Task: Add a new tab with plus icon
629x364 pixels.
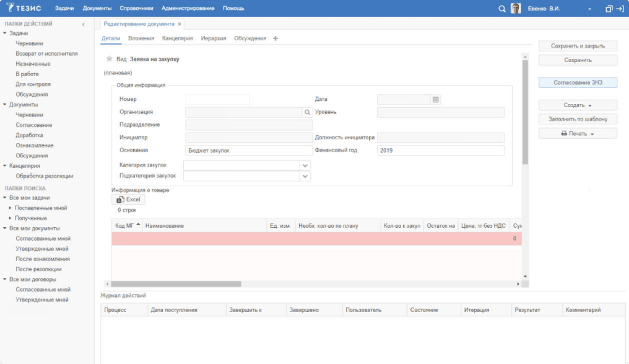Action: (x=275, y=38)
